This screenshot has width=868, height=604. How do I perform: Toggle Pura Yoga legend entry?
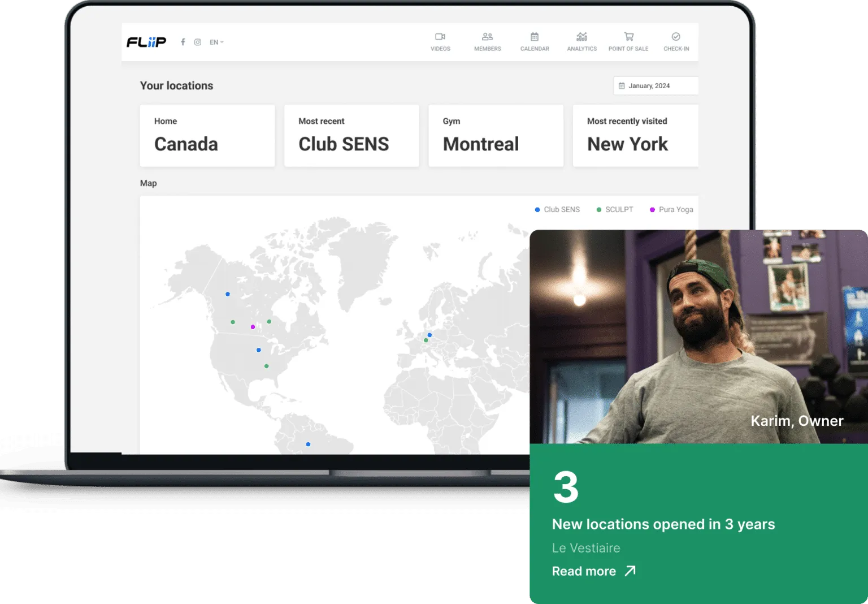click(x=671, y=209)
